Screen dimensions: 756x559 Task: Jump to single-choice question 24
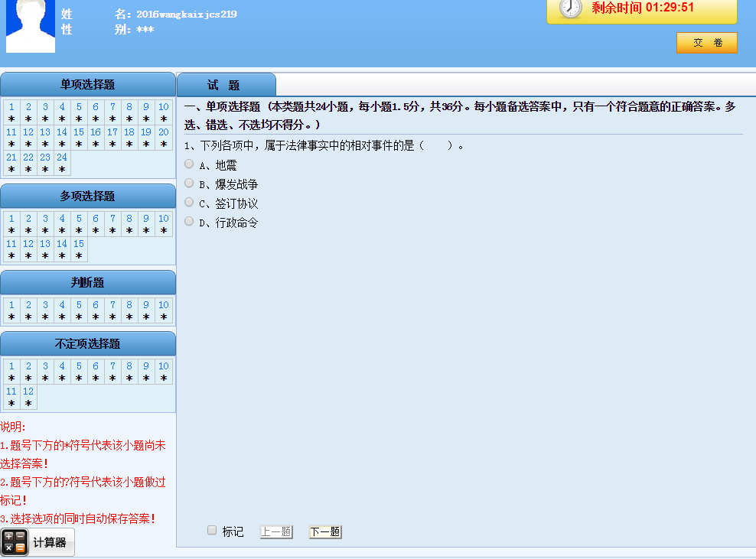point(62,158)
